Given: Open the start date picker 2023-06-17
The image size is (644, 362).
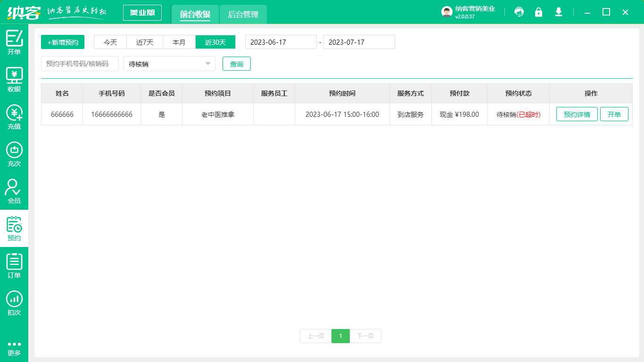Looking at the screenshot, I should [281, 42].
